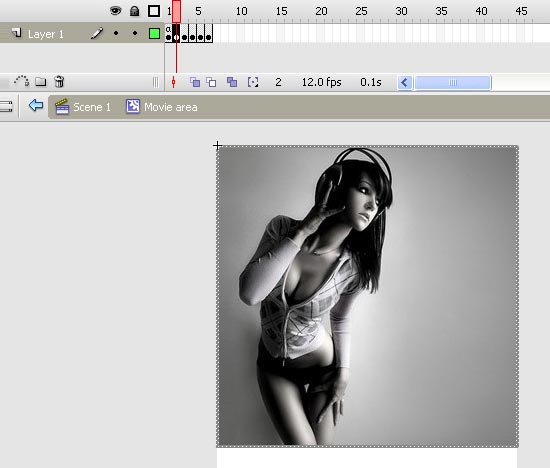Click frame 10 on the timeline ruler

[242, 11]
